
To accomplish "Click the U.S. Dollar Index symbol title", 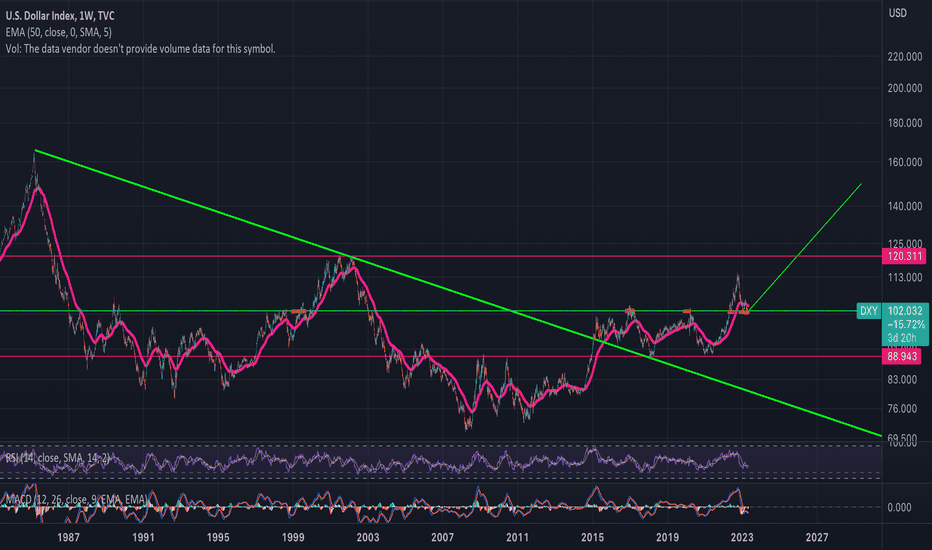I will click(60, 16).
